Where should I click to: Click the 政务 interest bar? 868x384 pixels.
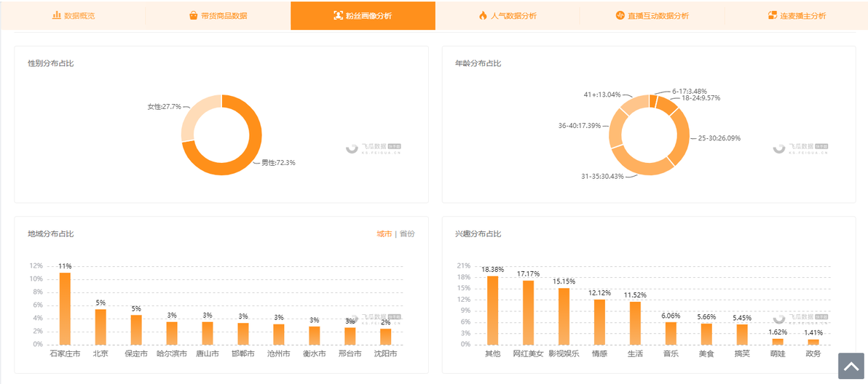tap(813, 342)
